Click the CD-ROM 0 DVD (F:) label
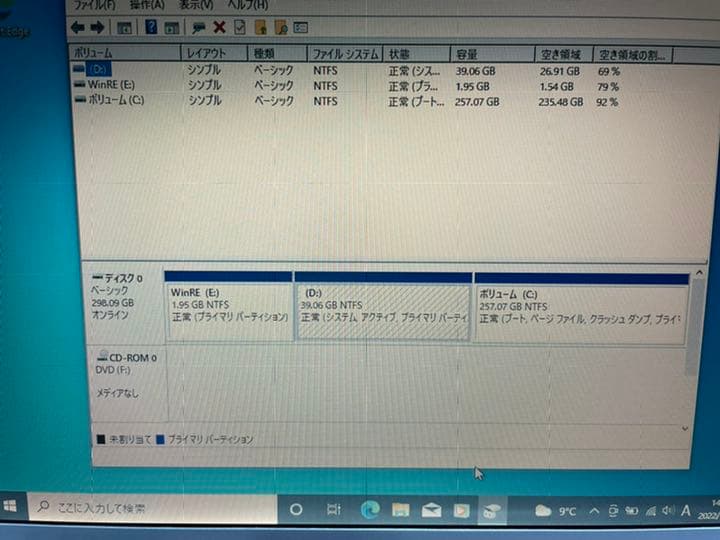This screenshot has height=540, width=720. (x=127, y=383)
